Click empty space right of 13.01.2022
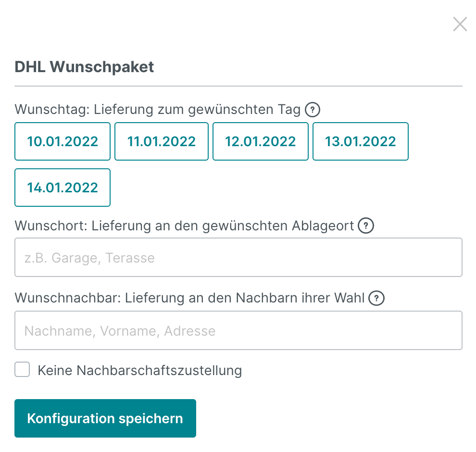The image size is (476, 452). pyautogui.click(x=438, y=141)
